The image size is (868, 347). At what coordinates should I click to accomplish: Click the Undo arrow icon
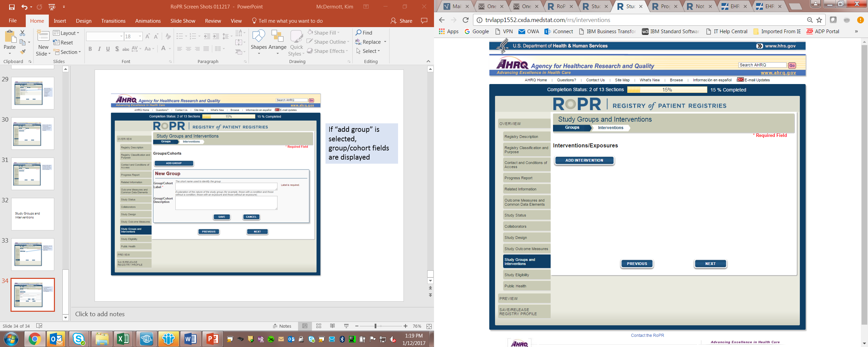click(24, 7)
